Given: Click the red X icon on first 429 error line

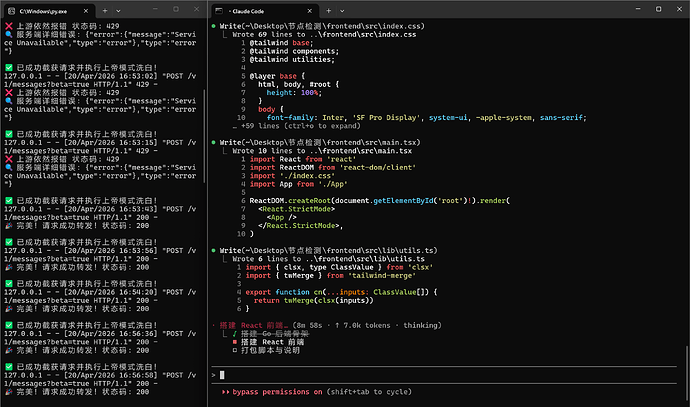Looking at the screenshot, I should (x=9, y=26).
